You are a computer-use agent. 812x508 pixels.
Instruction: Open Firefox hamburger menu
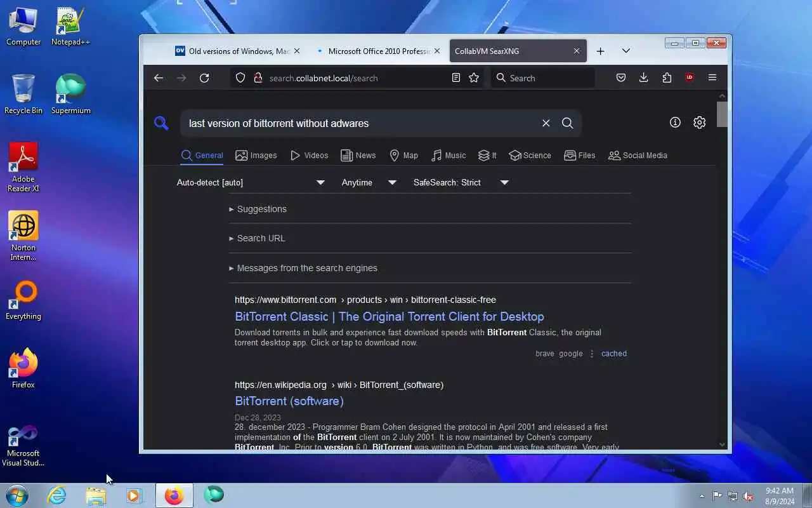click(712, 78)
